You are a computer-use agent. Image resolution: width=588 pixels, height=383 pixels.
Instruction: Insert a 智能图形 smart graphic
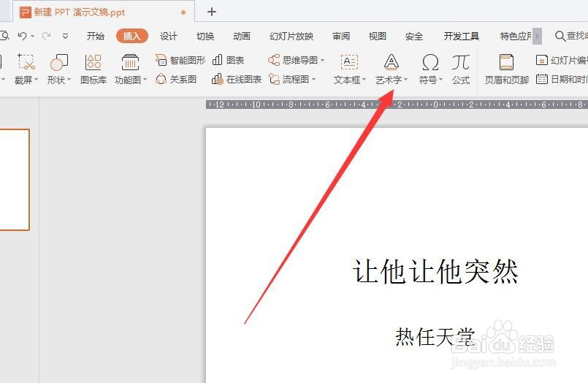(x=180, y=60)
